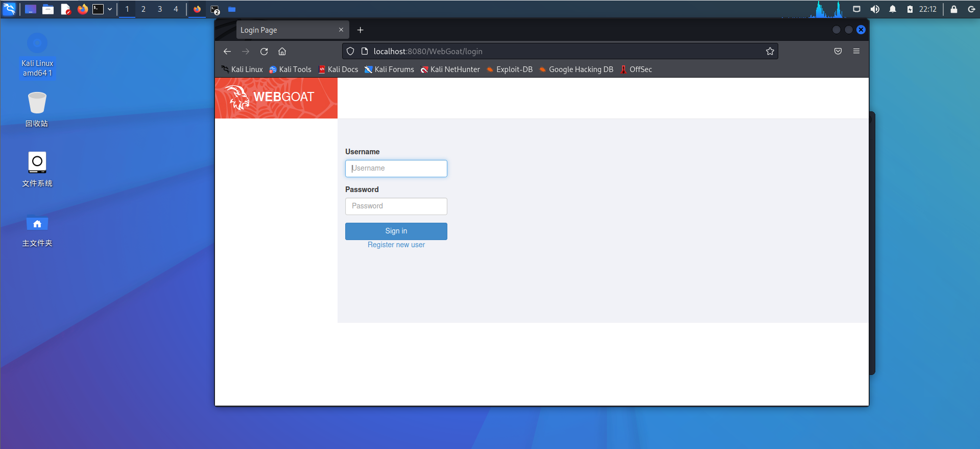Lock the screen with the padlock icon
The height and width of the screenshot is (449, 980).
(x=954, y=9)
